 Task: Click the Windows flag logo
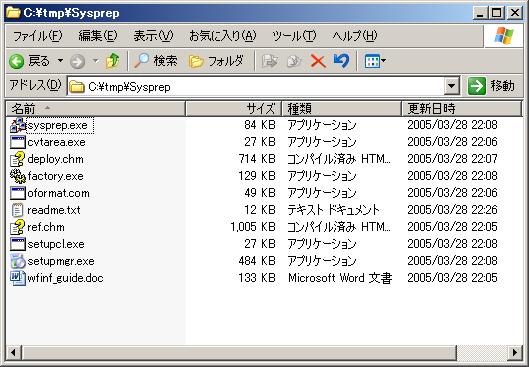[x=504, y=36]
